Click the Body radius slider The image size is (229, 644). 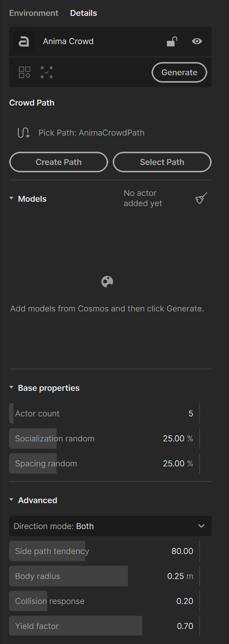pyautogui.click(x=104, y=576)
